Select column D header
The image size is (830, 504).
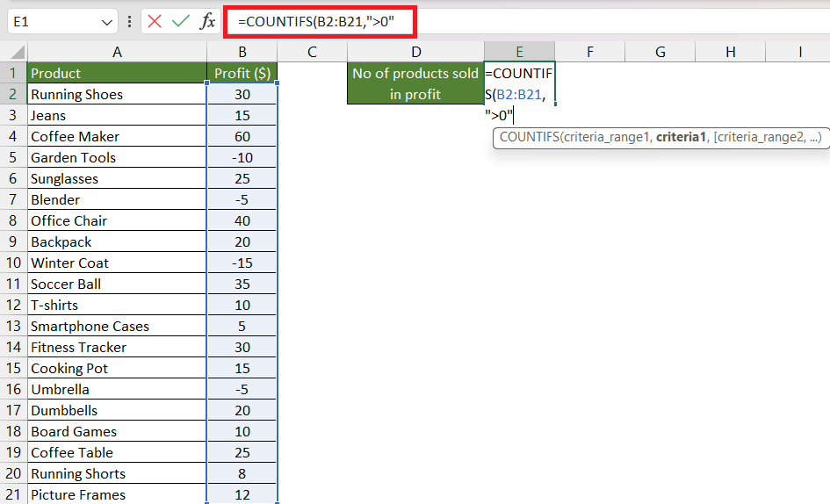(416, 52)
